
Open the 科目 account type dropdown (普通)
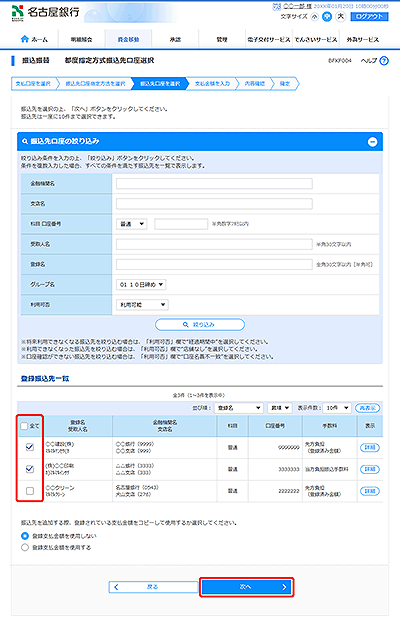pyautogui.click(x=132, y=224)
